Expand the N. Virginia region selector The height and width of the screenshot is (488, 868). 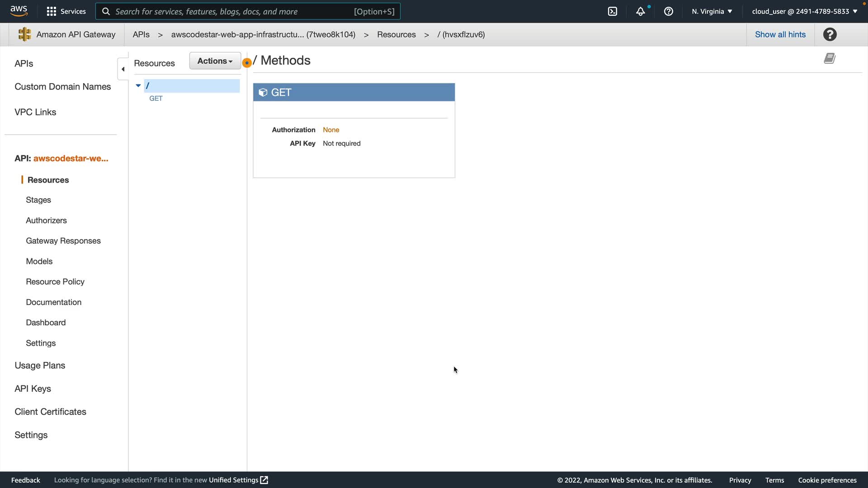pyautogui.click(x=712, y=11)
